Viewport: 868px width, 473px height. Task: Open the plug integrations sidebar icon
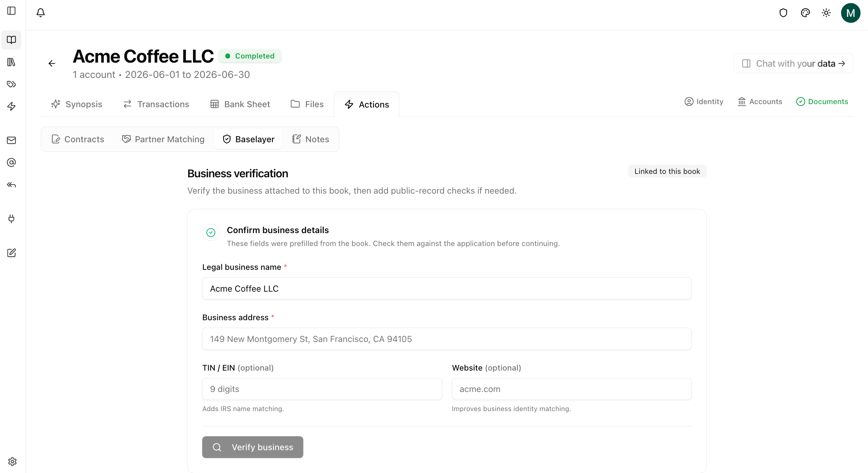12,218
